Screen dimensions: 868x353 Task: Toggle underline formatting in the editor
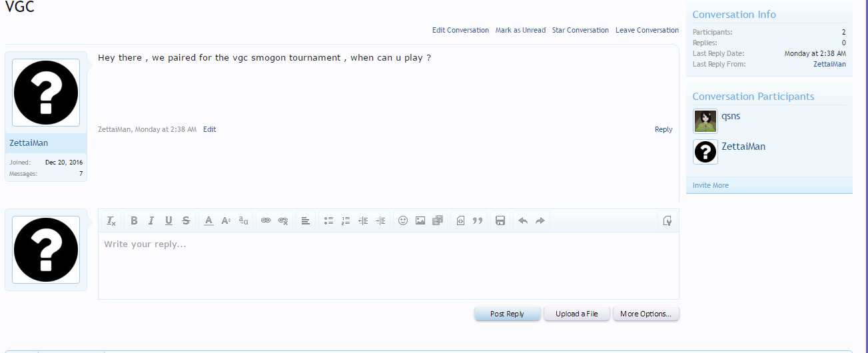coord(169,220)
